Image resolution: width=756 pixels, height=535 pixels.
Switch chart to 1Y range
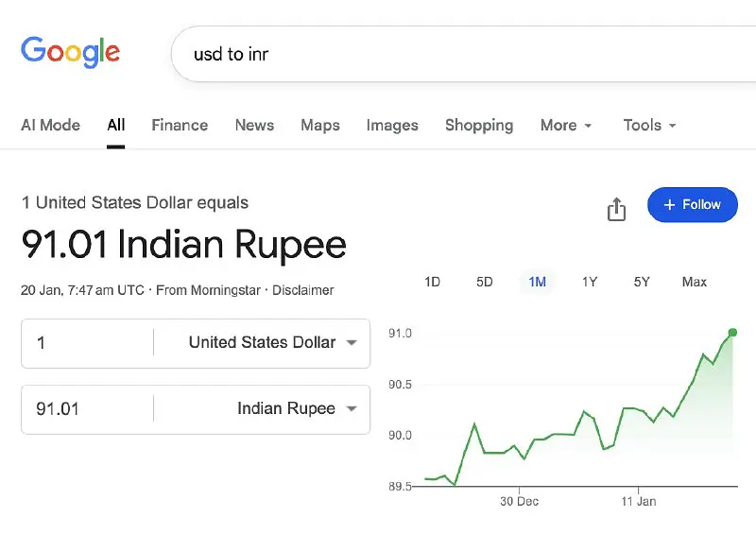pyautogui.click(x=590, y=282)
